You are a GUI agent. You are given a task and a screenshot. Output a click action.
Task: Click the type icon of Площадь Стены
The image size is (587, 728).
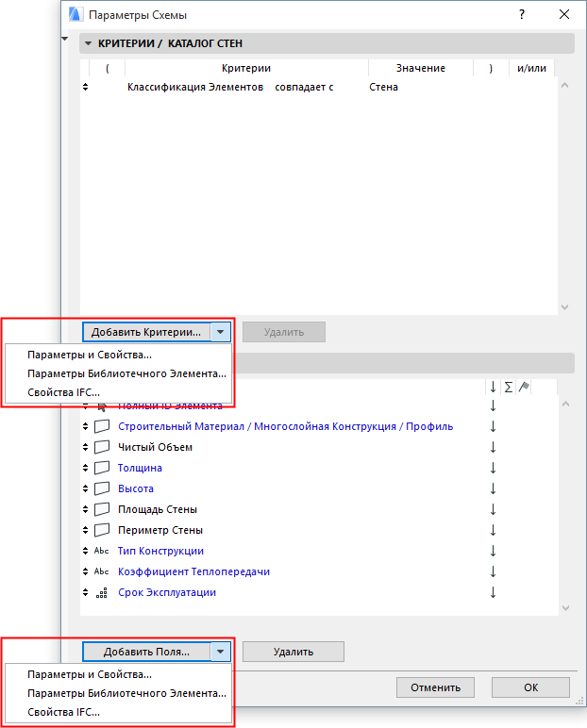tap(102, 509)
